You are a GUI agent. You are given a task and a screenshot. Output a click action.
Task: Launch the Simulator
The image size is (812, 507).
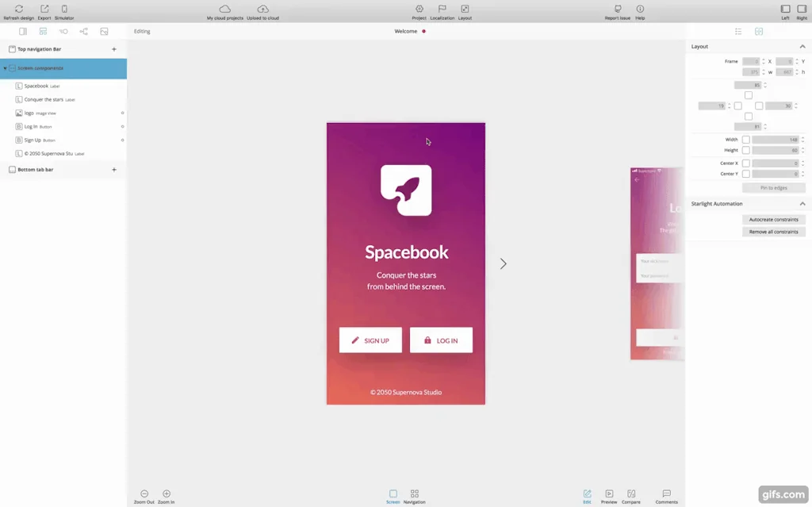[x=64, y=9]
